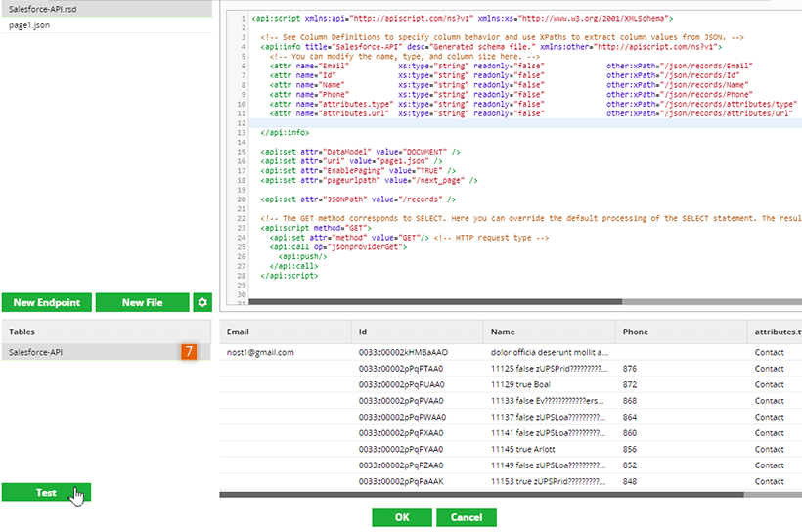The image size is (802, 532).
Task: Click the jsonproviderGet api:call line
Action: [x=338, y=247]
